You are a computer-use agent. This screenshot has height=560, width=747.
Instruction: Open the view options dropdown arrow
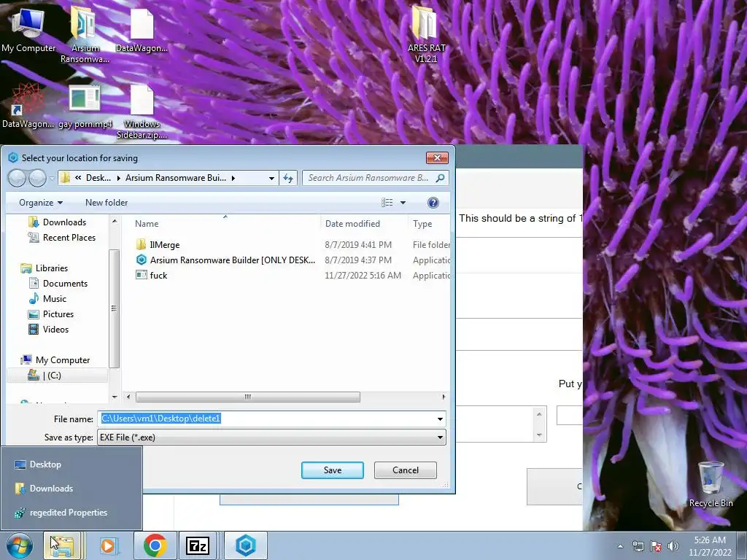point(403,203)
